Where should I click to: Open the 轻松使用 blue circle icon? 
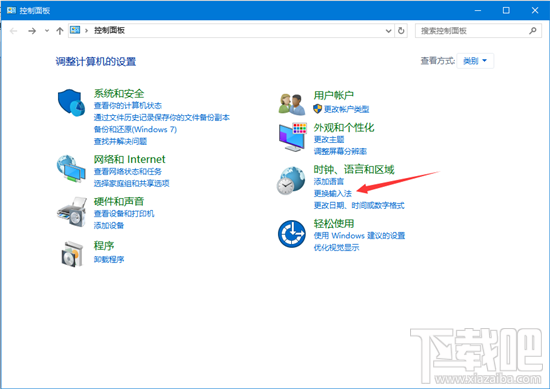(292, 234)
